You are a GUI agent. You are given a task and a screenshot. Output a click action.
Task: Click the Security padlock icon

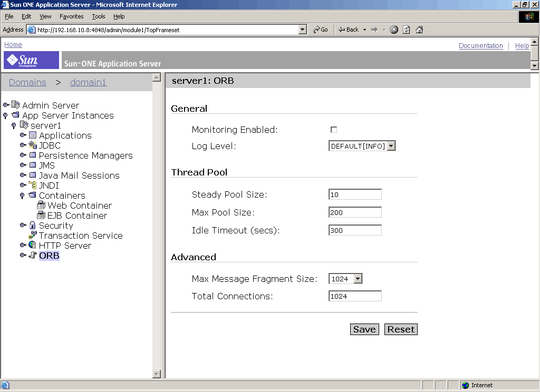pos(32,225)
